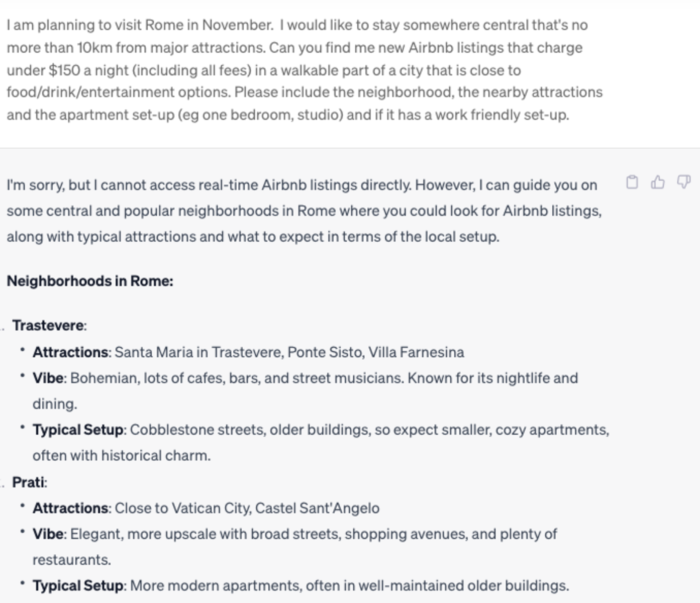The image size is (700, 603).
Task: Click the Typical Setup label under Prati
Action: coord(78,586)
